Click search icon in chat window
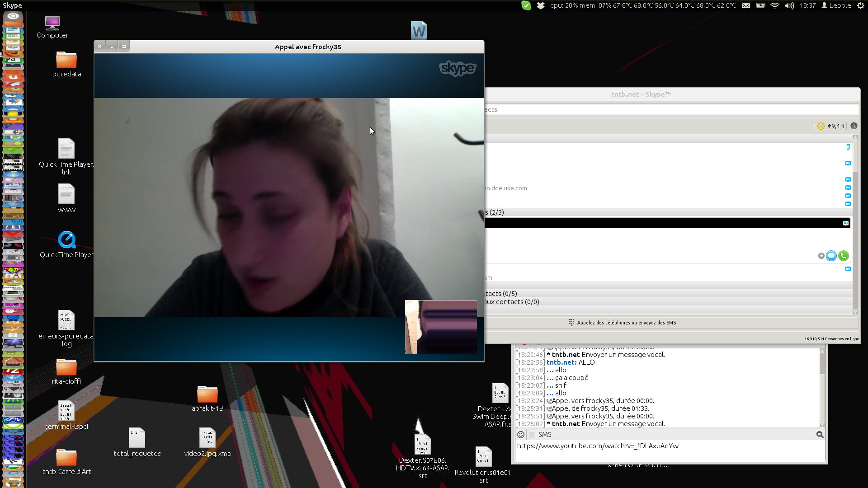The width and height of the screenshot is (868, 488). click(820, 435)
